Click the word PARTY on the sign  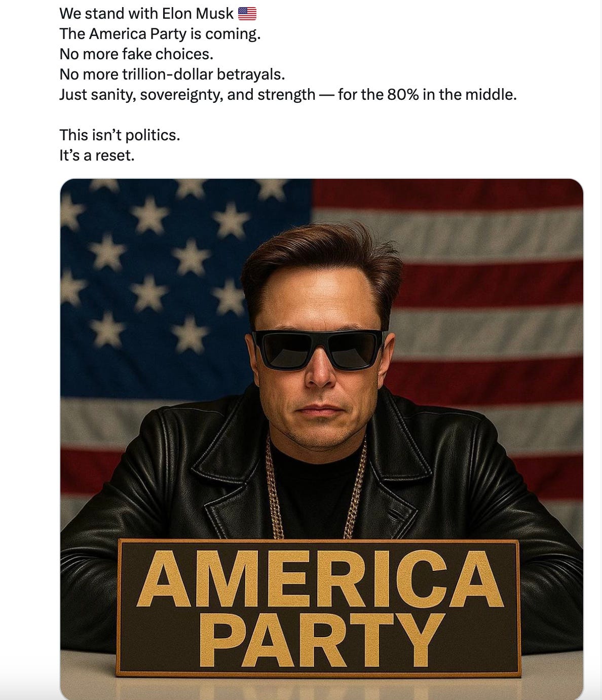(321, 640)
